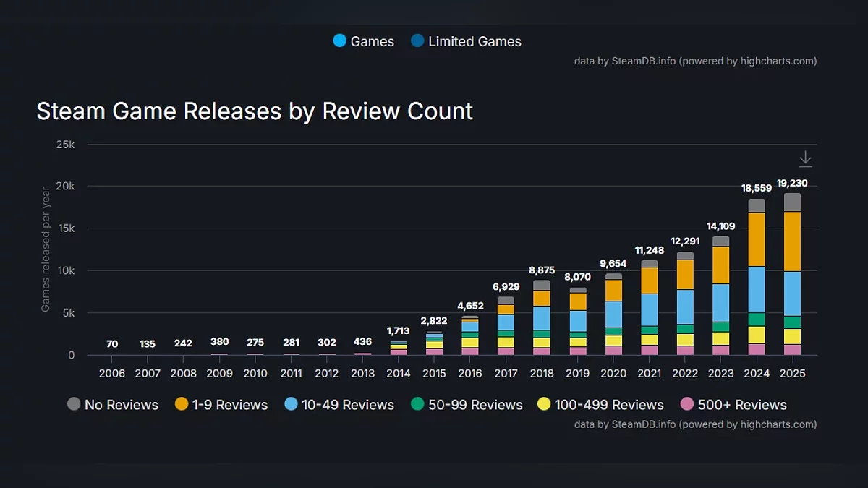The image size is (868, 488).
Task: Click the 2016 stacked bar
Action: tap(470, 335)
